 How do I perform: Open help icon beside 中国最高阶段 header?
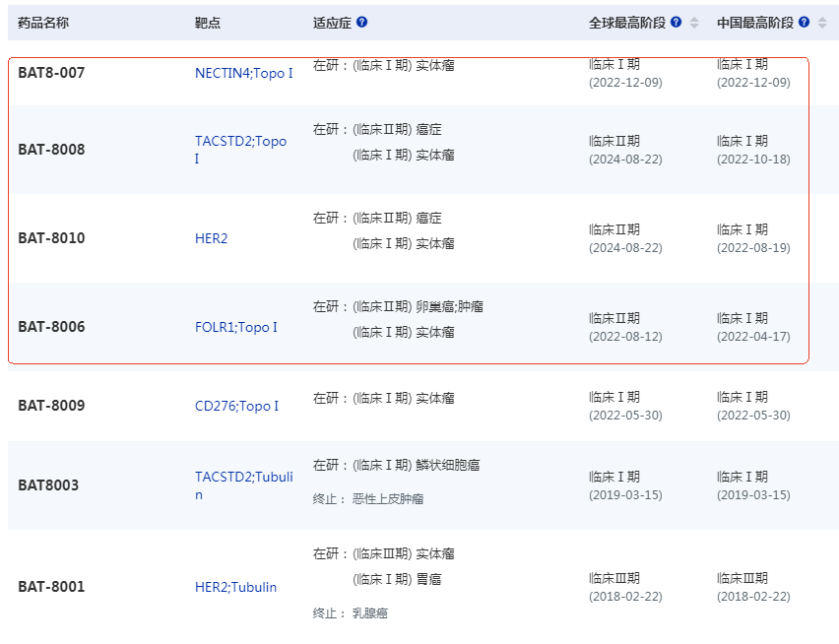(804, 22)
